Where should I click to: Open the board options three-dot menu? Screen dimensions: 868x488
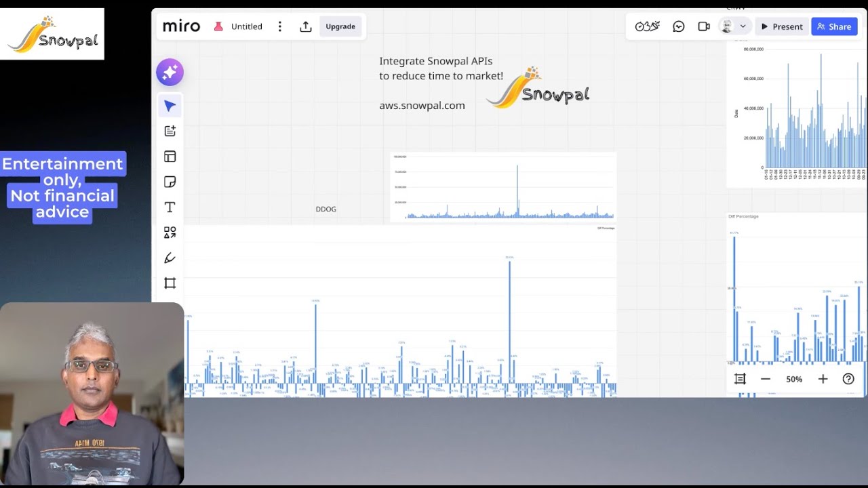point(279,26)
